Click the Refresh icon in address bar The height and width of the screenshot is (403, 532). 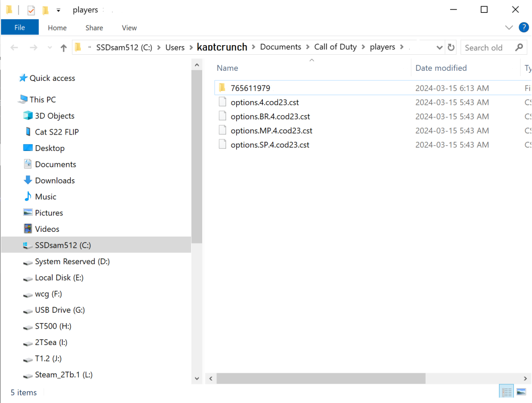[451, 47]
